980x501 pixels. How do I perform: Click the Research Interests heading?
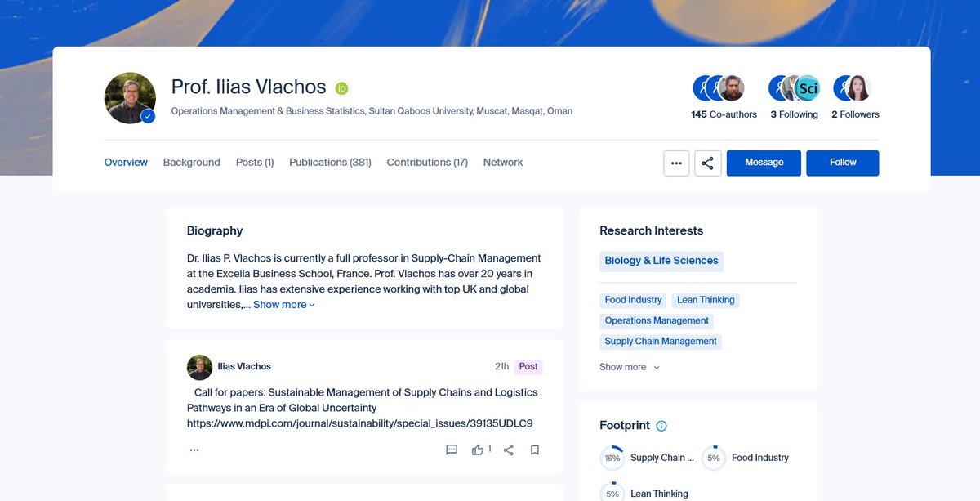(651, 231)
